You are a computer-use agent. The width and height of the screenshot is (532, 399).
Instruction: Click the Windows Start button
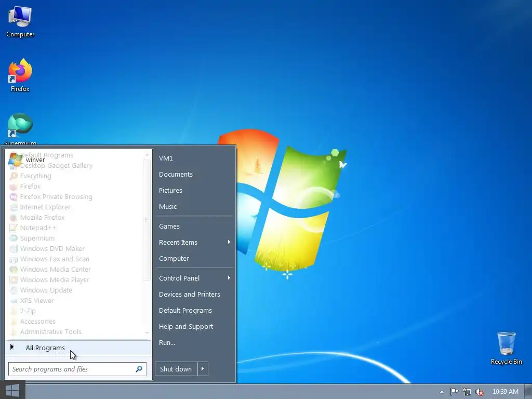(12, 390)
